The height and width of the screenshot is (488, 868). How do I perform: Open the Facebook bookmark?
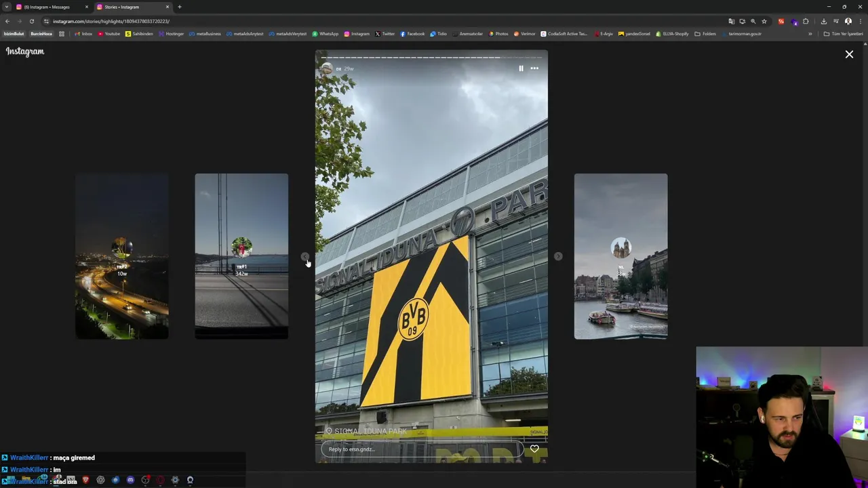[412, 34]
